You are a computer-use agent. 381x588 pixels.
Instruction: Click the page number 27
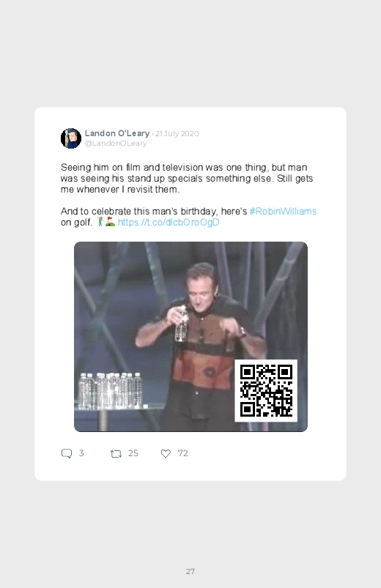tap(190, 571)
